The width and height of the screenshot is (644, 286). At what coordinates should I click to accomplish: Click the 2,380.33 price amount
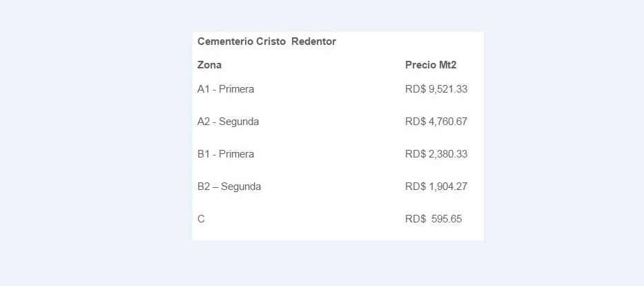[448, 154]
